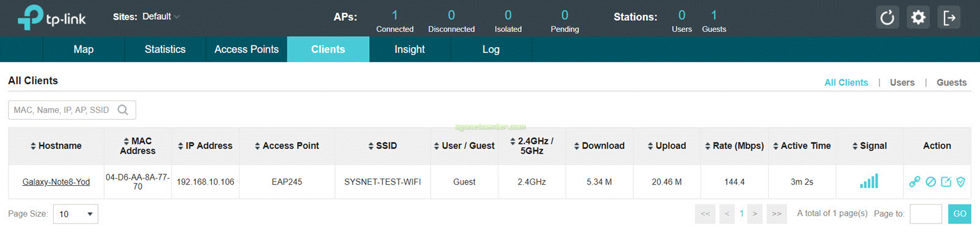Click the Isolated APs count
Viewport: 980px width, 251px height.
508,15
